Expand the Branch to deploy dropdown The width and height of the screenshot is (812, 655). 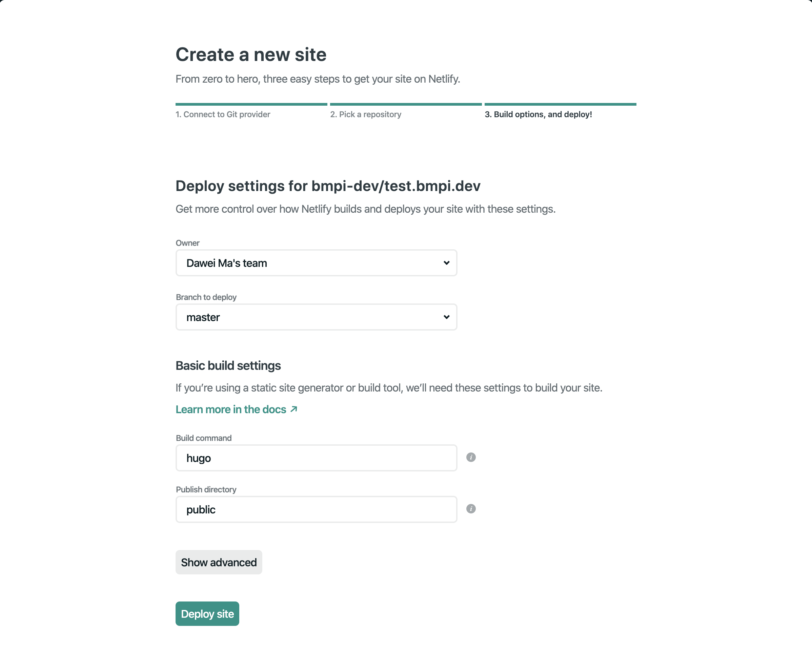tap(316, 317)
